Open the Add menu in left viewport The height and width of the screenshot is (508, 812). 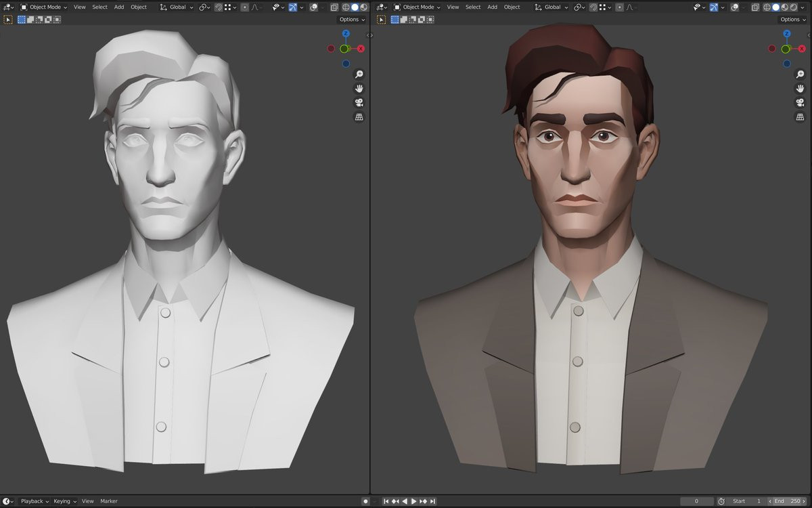pos(119,7)
